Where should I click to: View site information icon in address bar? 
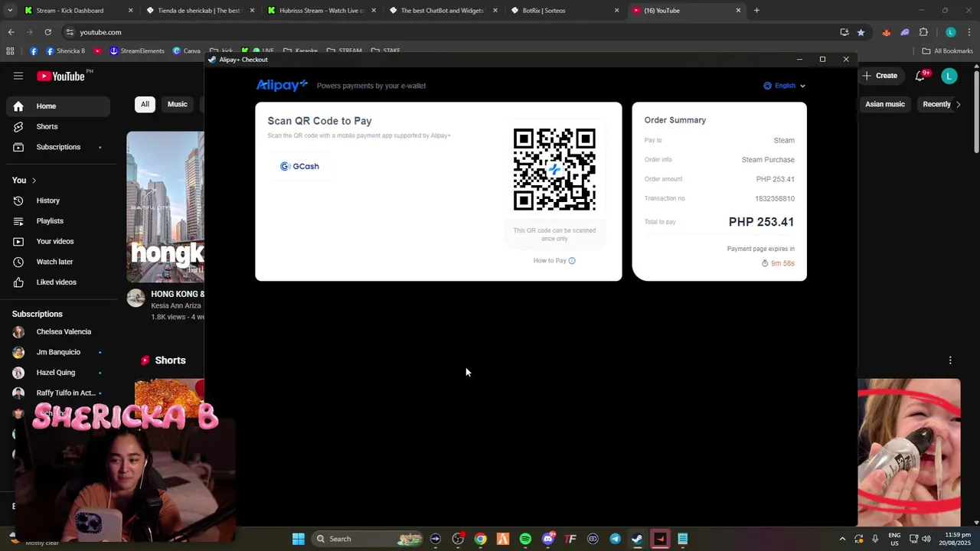point(70,32)
